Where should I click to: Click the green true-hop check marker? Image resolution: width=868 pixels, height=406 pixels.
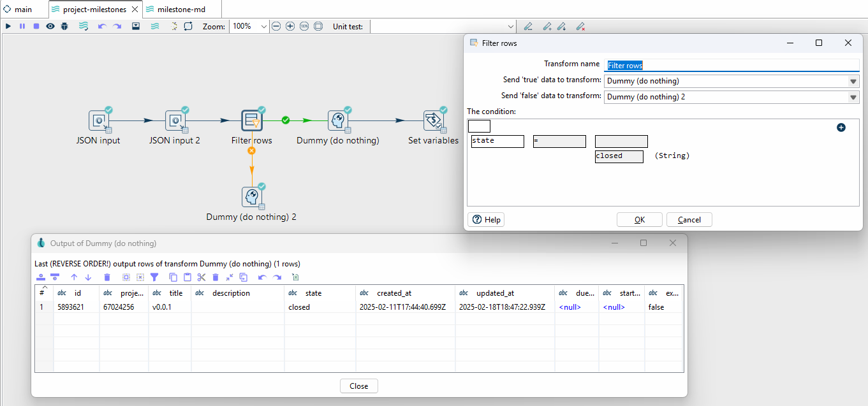point(286,120)
